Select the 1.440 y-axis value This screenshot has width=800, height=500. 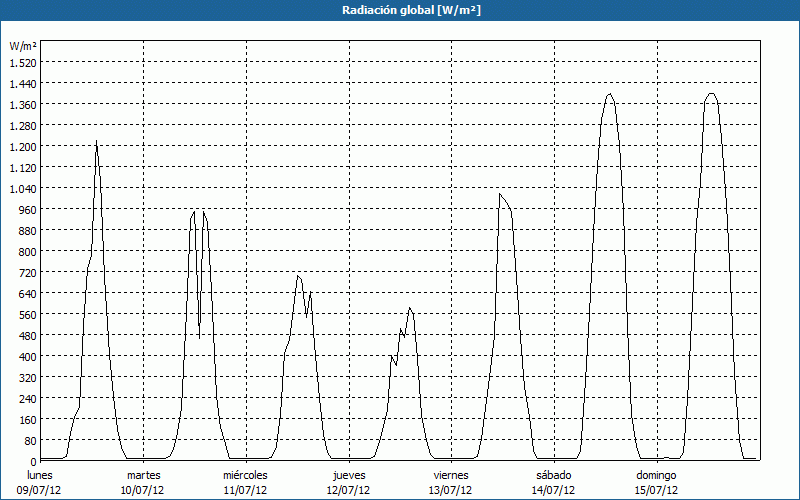(23, 83)
